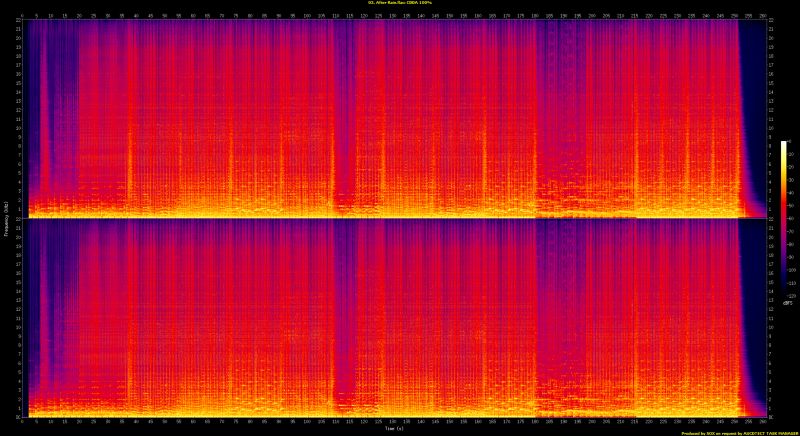This screenshot has height=436, width=800.
Task: Click the 'Frequency (kHz)' label on the left axis
Action: pos(5,218)
